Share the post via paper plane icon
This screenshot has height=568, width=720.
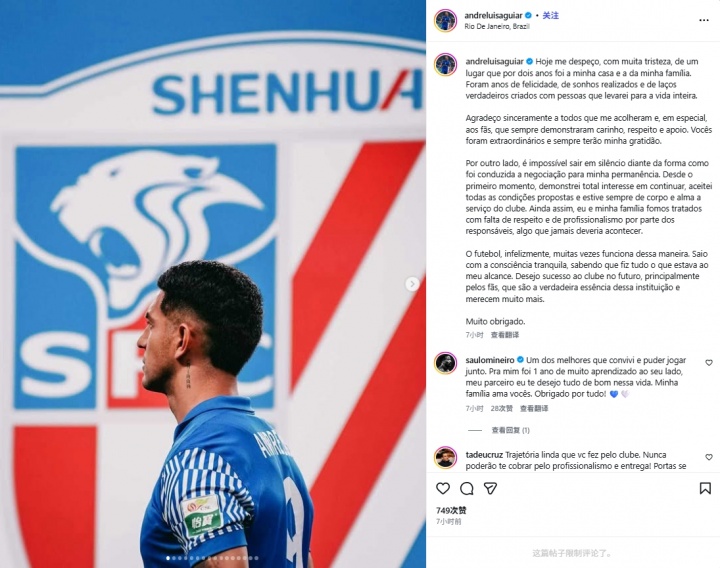tap(490, 488)
